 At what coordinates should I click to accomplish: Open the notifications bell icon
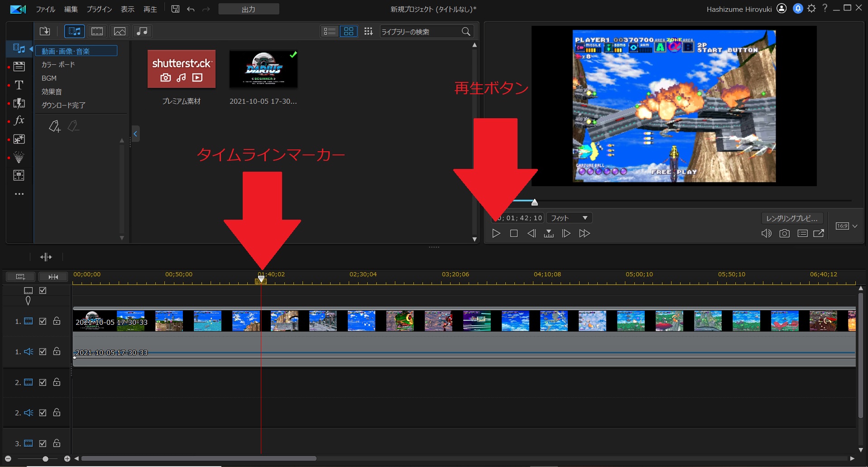click(798, 9)
